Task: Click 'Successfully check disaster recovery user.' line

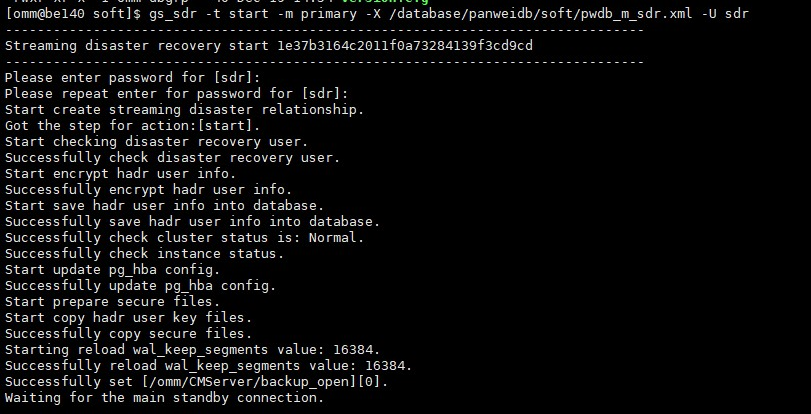Action: point(173,158)
